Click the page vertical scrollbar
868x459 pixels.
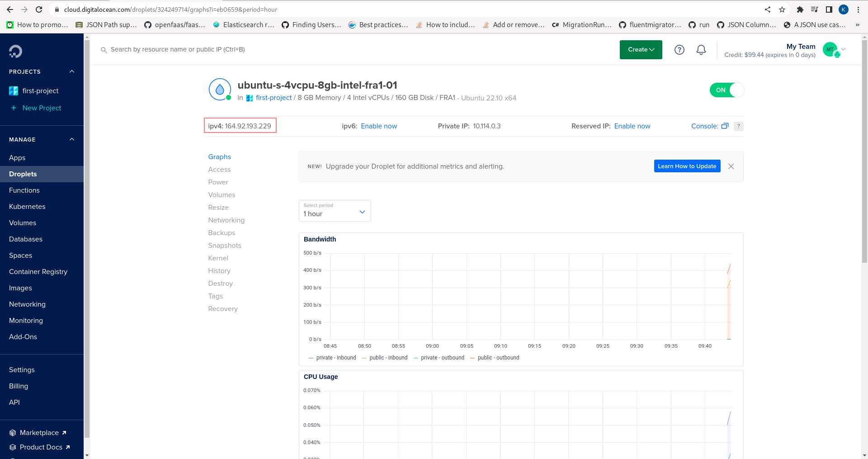coord(864,151)
